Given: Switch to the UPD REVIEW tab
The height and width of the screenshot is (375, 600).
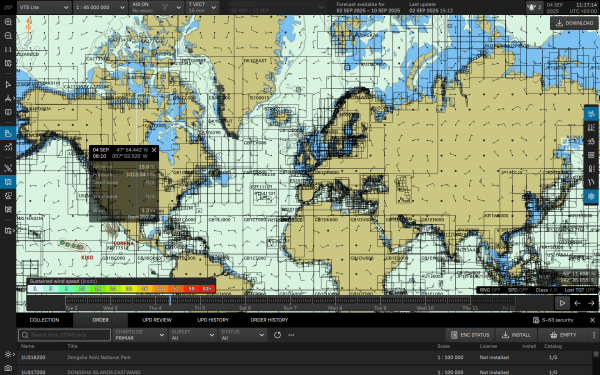Looking at the screenshot, I should pyautogui.click(x=157, y=320).
